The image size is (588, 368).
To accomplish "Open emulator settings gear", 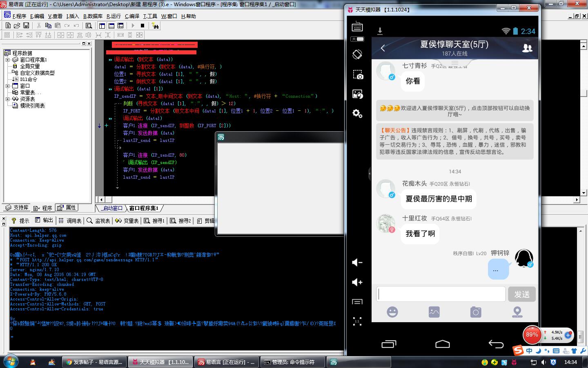I will pos(357,113).
